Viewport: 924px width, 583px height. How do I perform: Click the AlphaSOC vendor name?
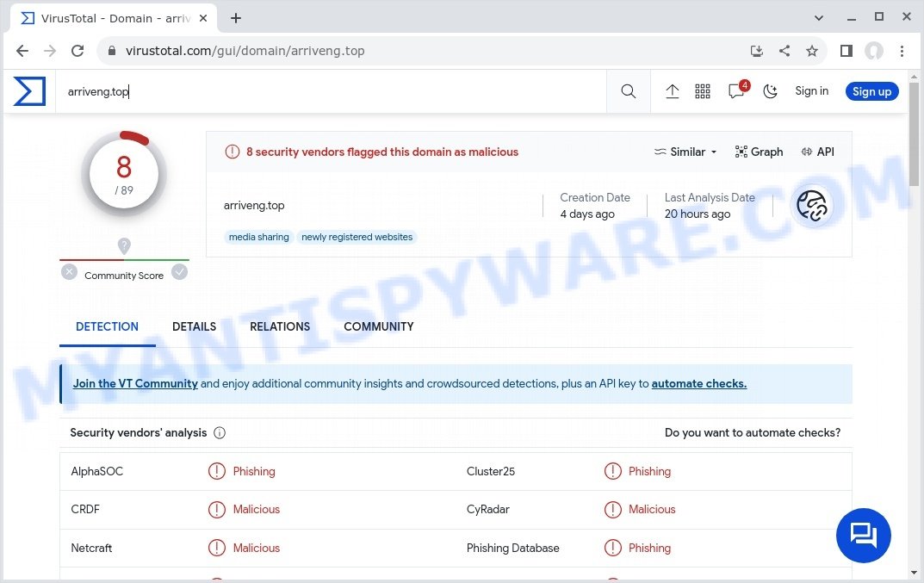click(97, 472)
